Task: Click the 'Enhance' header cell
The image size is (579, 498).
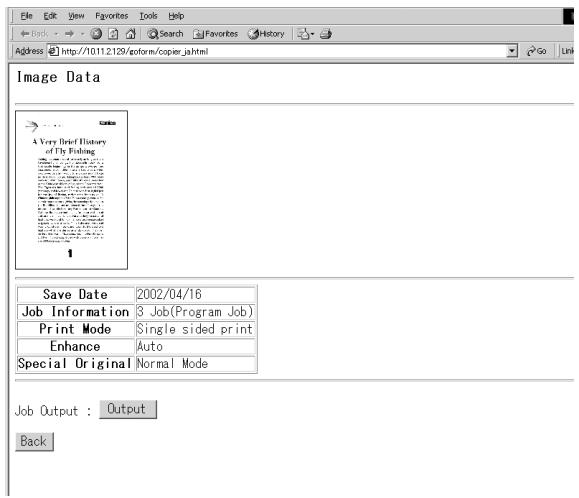Action: tap(76, 346)
